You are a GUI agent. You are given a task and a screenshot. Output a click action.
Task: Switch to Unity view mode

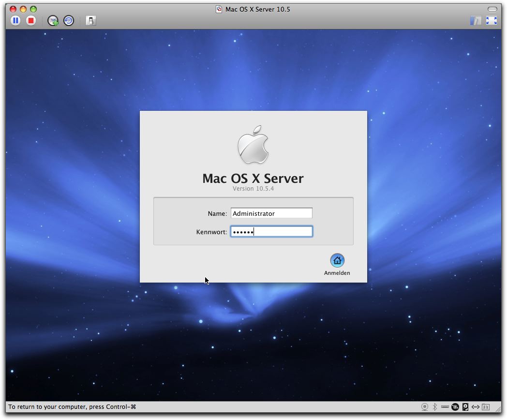[x=475, y=21]
